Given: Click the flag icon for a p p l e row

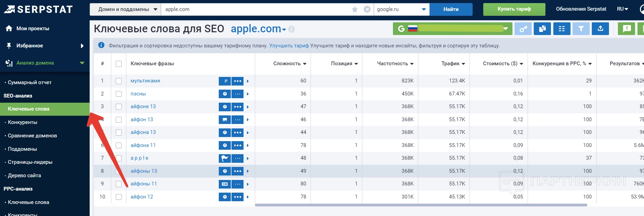Looking at the screenshot, I should (225, 158).
